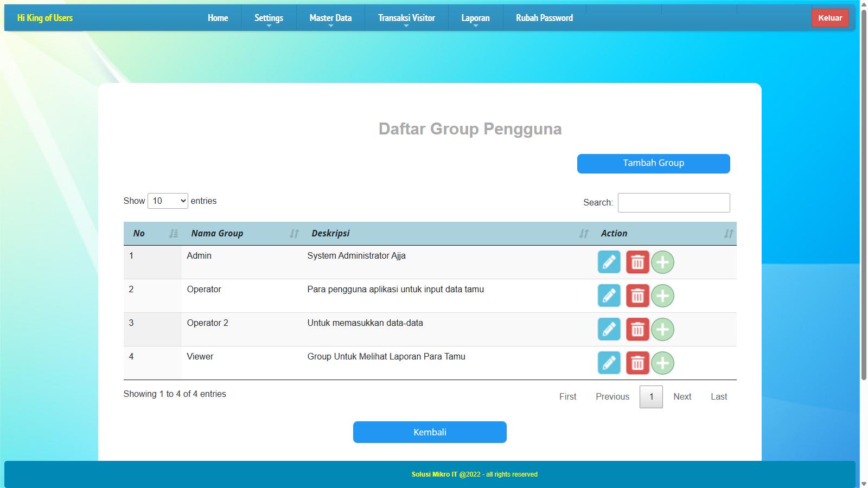The image size is (868, 488).
Task: Delete Operator 2 with the red trash icon
Action: [x=637, y=329]
